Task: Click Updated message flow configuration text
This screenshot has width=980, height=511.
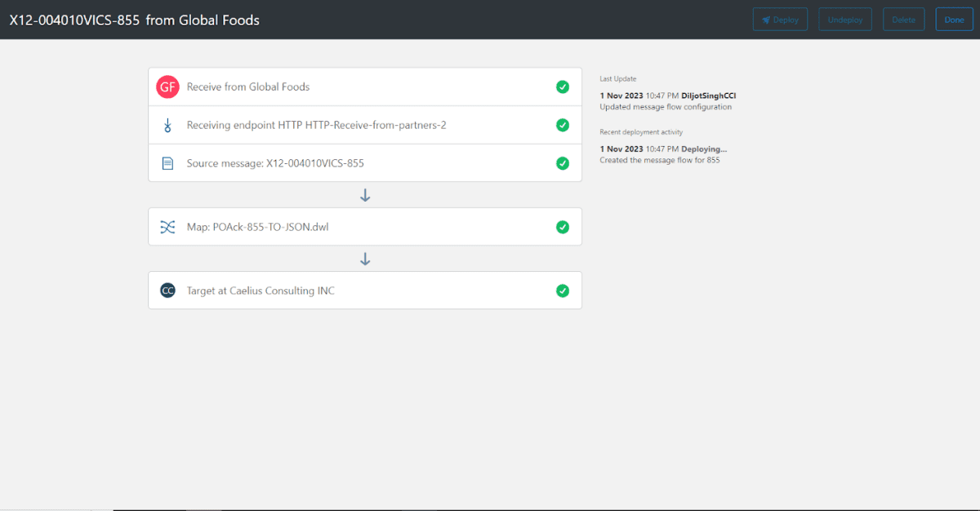Action: coord(666,107)
